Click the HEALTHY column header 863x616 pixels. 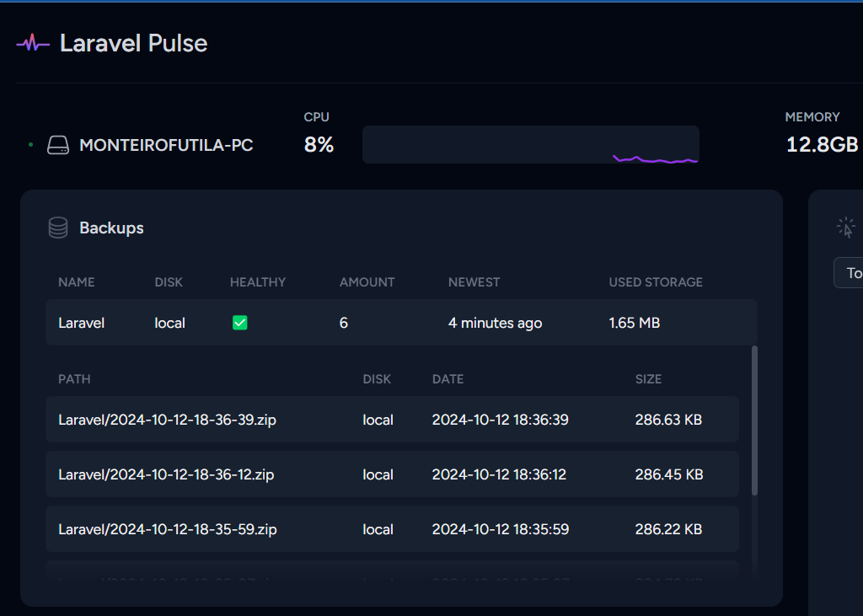[x=258, y=282]
